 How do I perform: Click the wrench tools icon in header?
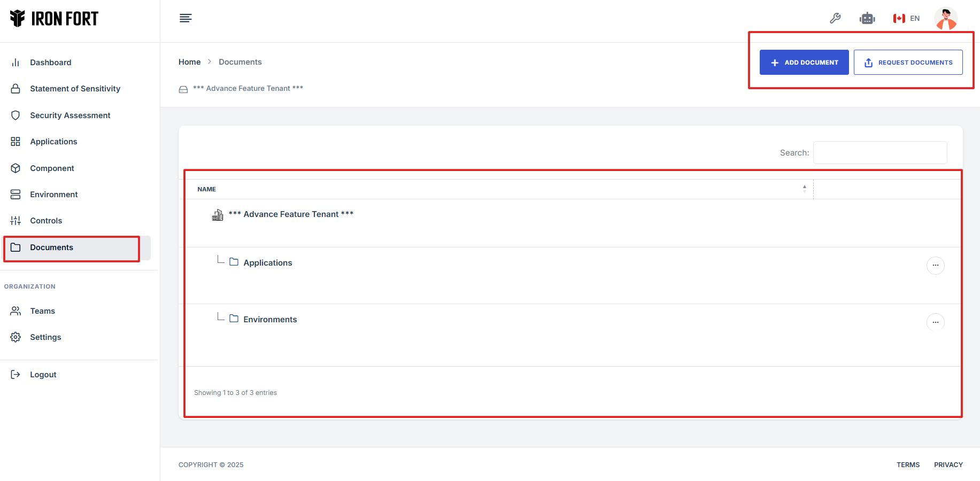tap(835, 19)
